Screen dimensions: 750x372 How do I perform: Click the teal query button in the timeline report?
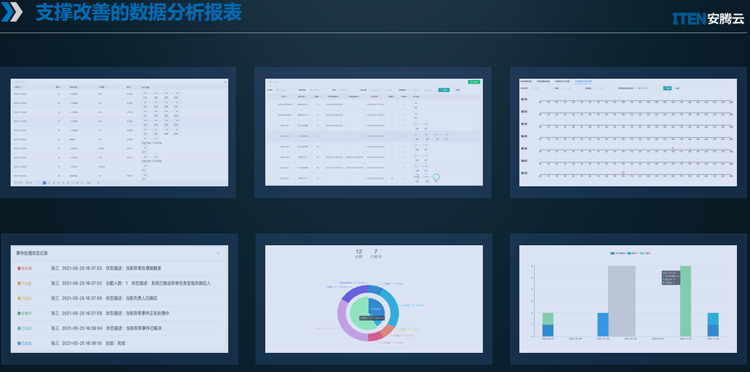667,88
